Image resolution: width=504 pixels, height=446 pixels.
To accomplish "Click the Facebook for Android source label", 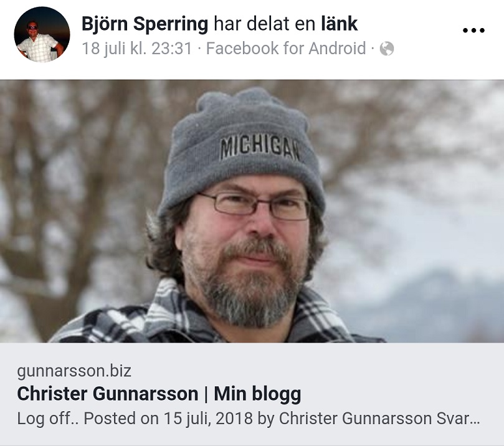I will (286, 49).
